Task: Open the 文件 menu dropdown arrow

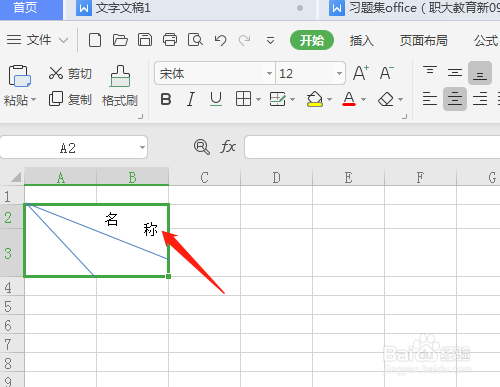Action: [63, 41]
